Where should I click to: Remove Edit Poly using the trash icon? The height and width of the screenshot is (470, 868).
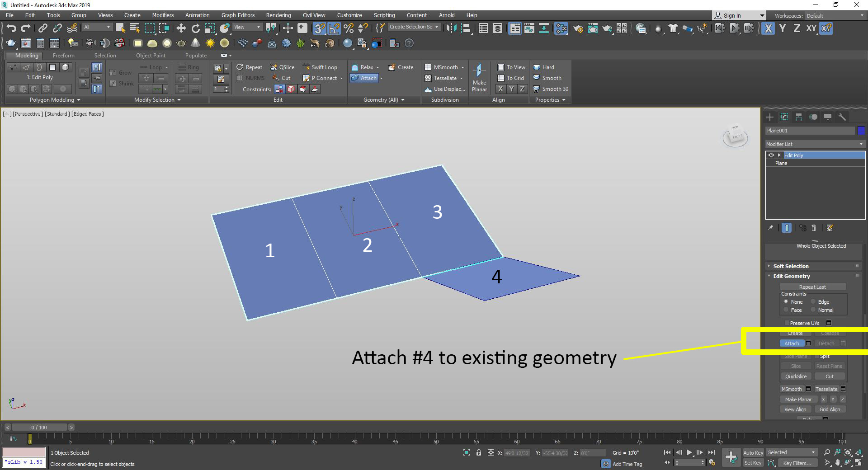(x=814, y=228)
